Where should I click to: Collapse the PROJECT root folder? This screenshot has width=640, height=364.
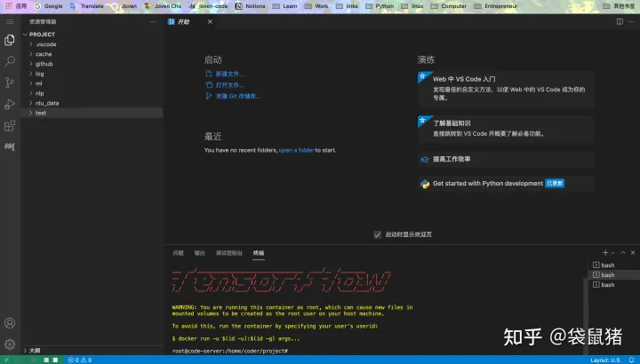pyautogui.click(x=42, y=35)
